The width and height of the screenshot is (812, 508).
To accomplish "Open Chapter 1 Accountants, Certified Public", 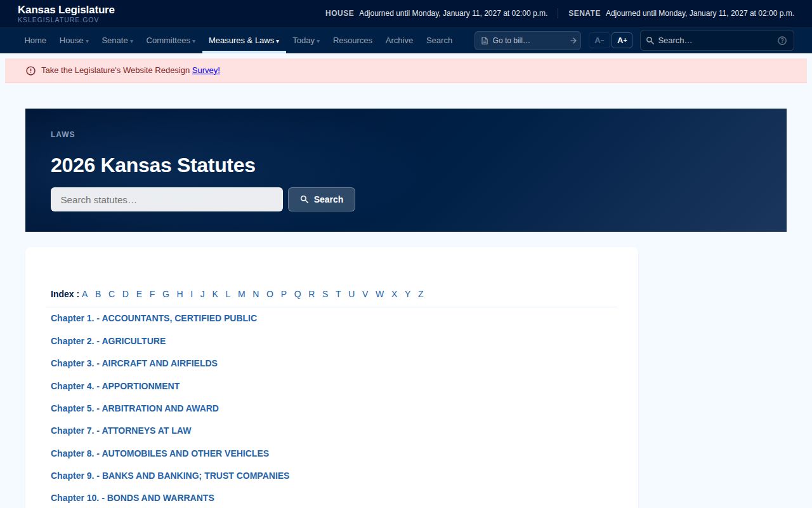I will pyautogui.click(x=154, y=318).
